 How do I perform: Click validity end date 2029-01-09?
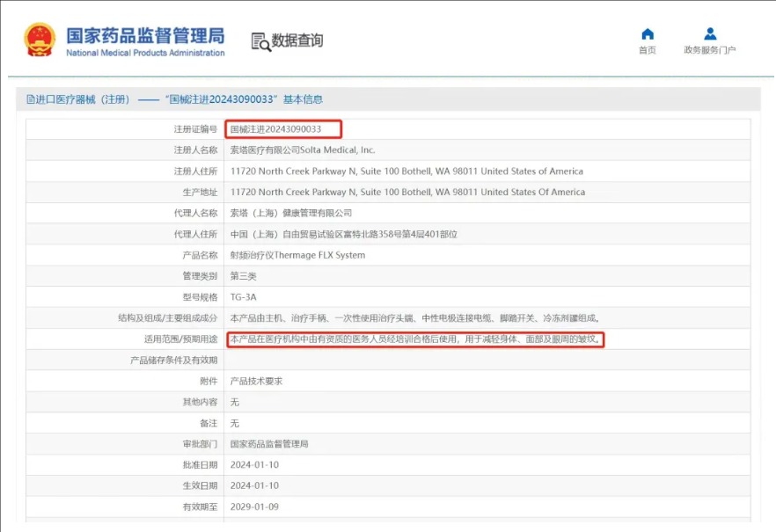pyautogui.click(x=254, y=507)
